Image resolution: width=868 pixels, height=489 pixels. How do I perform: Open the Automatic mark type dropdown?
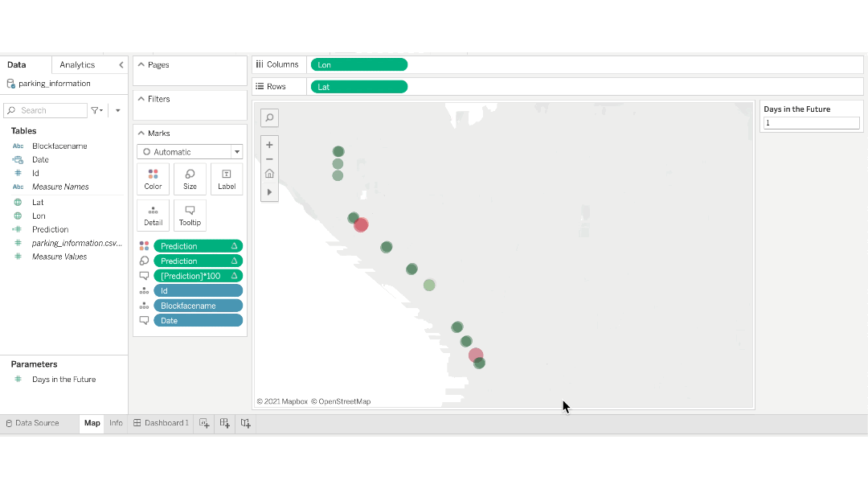point(237,151)
